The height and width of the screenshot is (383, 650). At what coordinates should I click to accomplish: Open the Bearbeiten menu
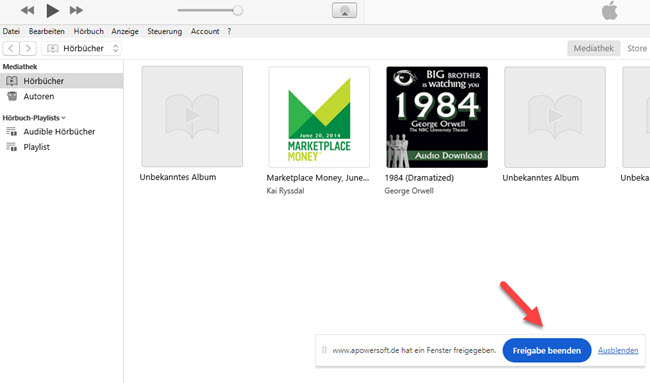(x=46, y=31)
